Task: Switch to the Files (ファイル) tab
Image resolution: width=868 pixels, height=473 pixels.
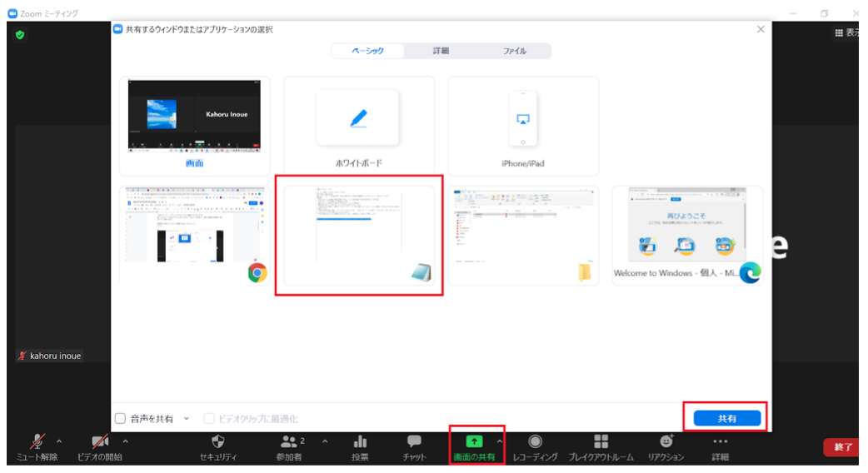Action: 514,51
